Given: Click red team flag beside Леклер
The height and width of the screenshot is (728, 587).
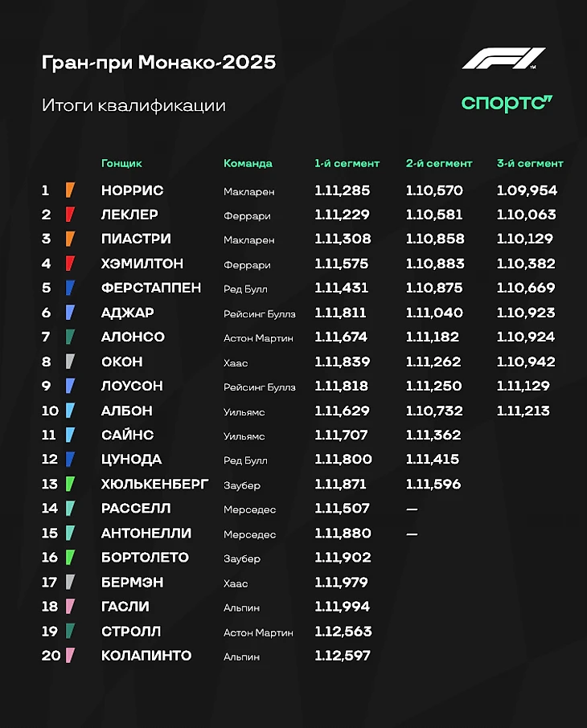Looking at the screenshot, I should pos(70,215).
